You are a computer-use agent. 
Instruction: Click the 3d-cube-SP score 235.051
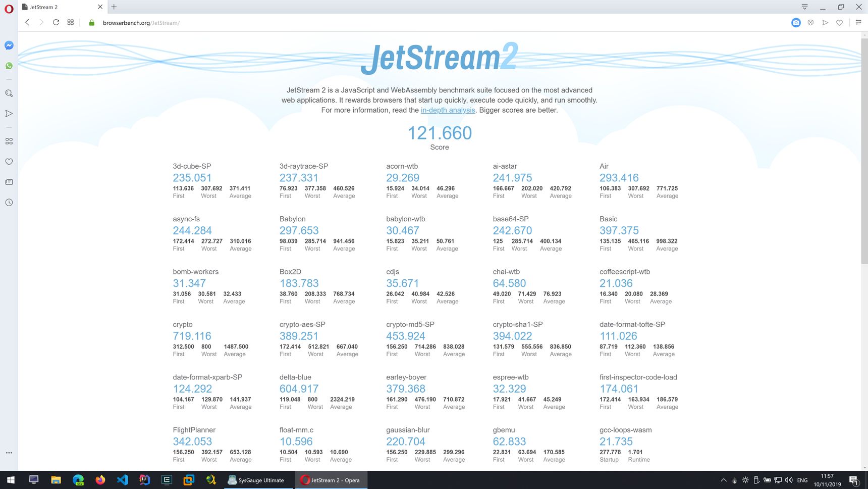[x=192, y=178]
